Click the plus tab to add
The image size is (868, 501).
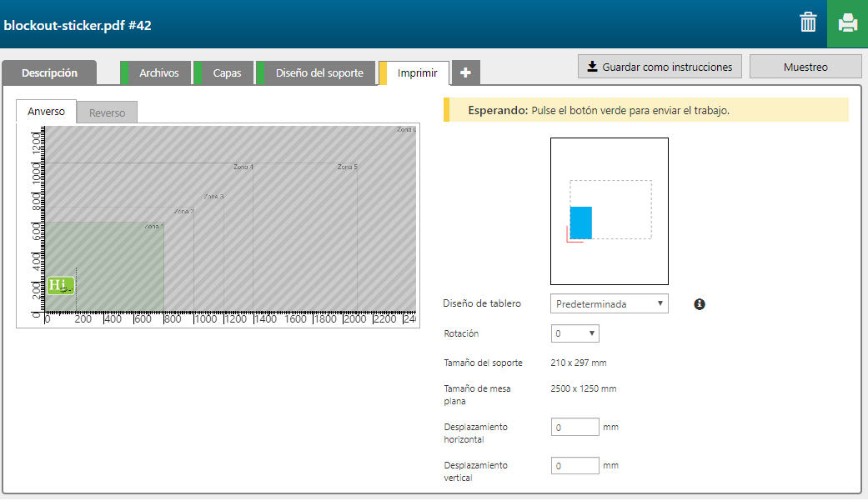pos(465,73)
